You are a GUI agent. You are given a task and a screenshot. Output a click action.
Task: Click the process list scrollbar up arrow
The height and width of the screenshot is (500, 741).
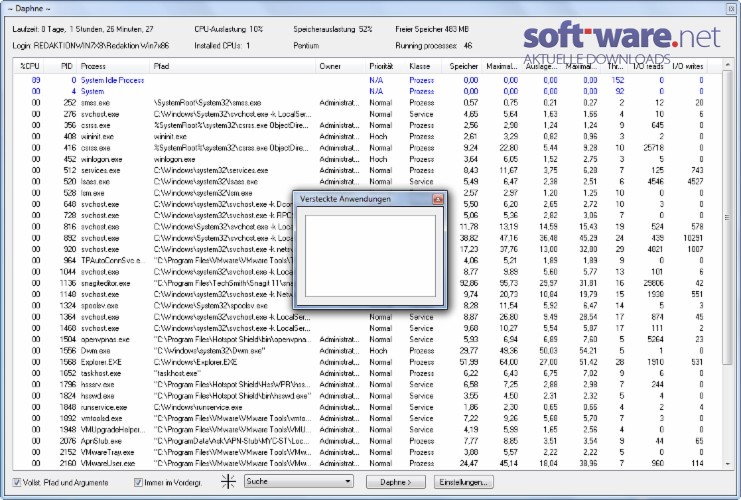click(727, 65)
